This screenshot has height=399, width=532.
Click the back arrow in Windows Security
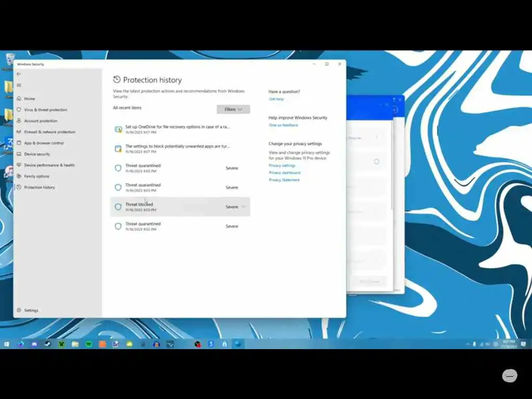click(19, 74)
